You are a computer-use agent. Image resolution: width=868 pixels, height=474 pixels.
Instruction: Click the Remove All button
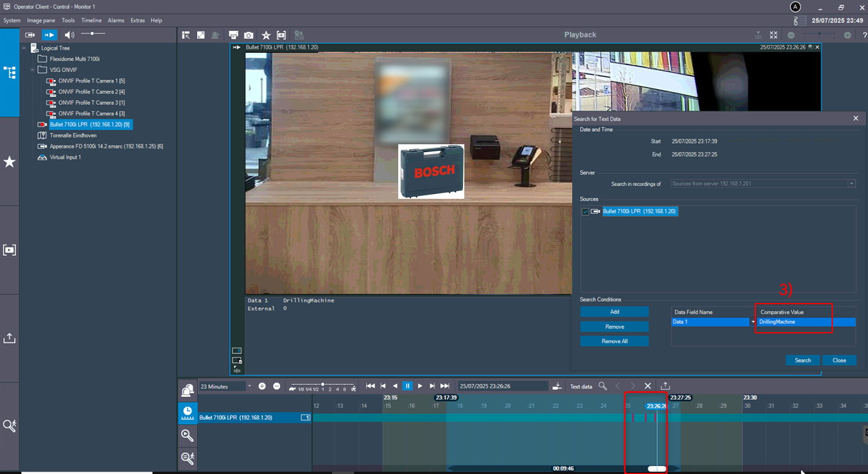[x=614, y=341]
